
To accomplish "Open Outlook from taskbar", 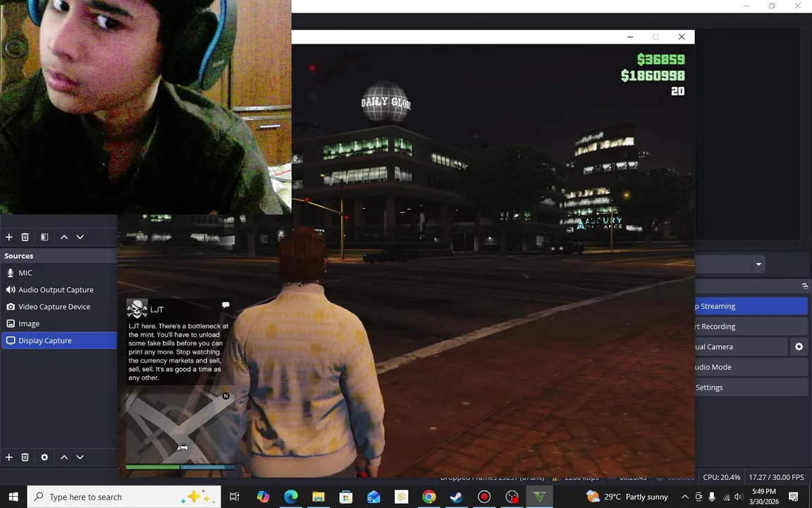I will pyautogui.click(x=374, y=497).
